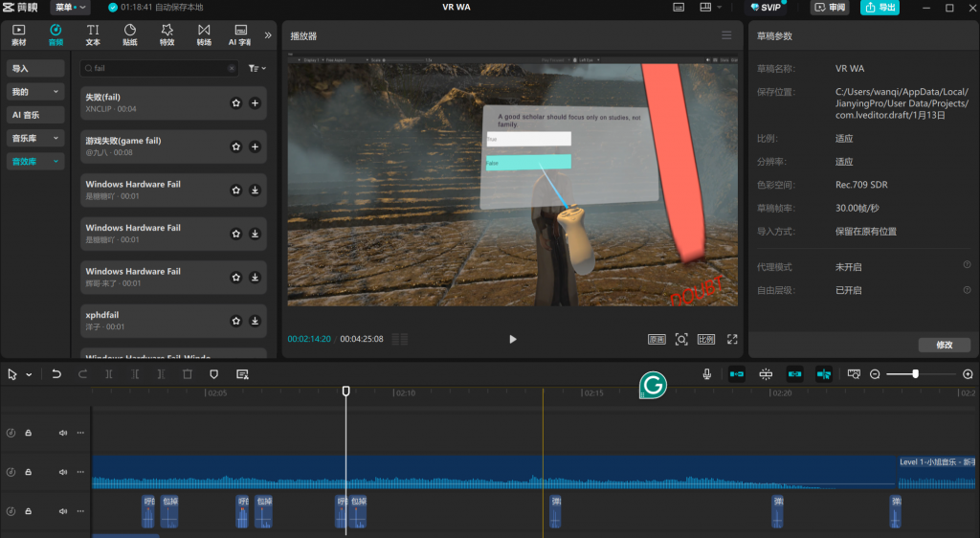Enter fullscreen preview
Screen dimensions: 980x538
pyautogui.click(x=732, y=339)
